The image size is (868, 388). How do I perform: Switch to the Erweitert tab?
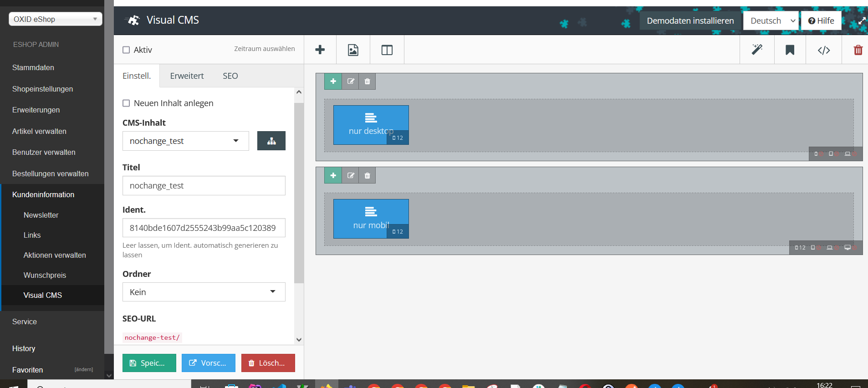click(187, 76)
